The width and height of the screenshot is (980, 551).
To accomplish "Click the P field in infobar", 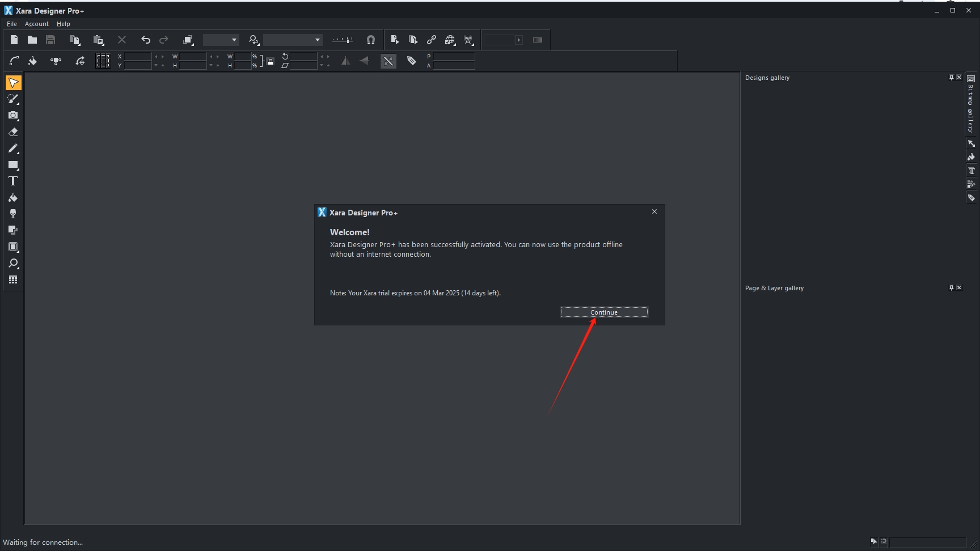I will click(x=454, y=57).
